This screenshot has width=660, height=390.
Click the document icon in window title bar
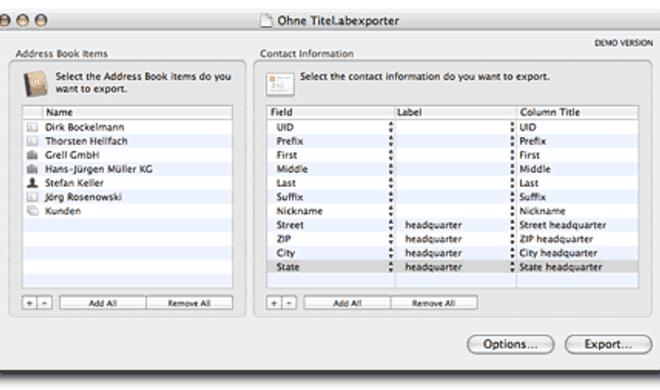pos(266,20)
